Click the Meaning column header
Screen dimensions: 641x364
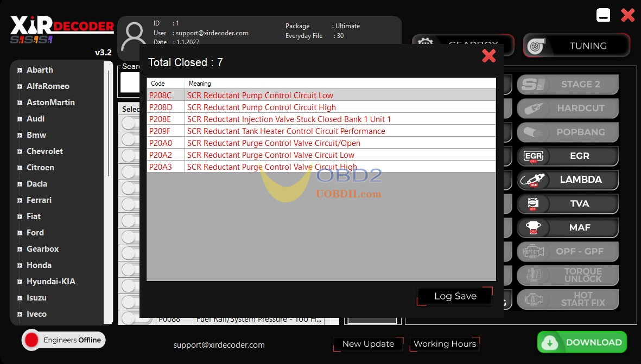click(x=340, y=84)
